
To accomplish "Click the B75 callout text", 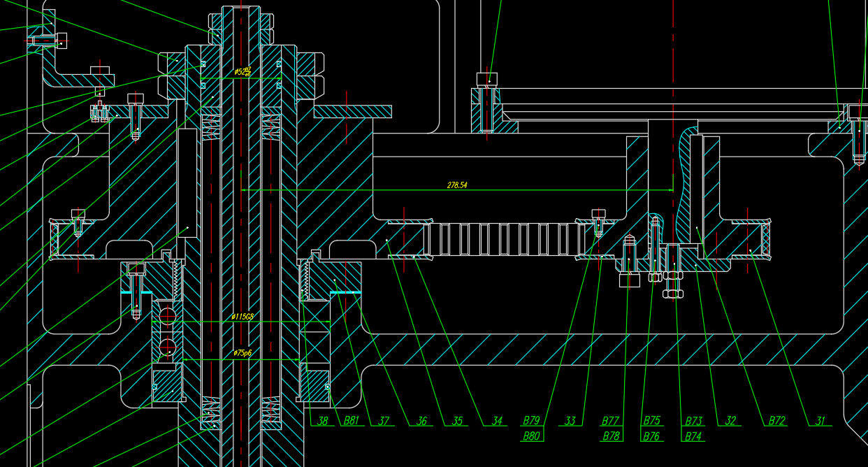I will click(651, 421).
